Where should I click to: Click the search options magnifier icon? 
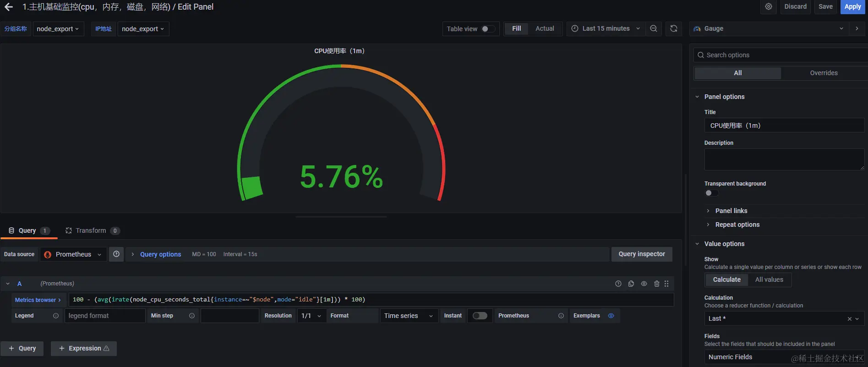tap(701, 55)
